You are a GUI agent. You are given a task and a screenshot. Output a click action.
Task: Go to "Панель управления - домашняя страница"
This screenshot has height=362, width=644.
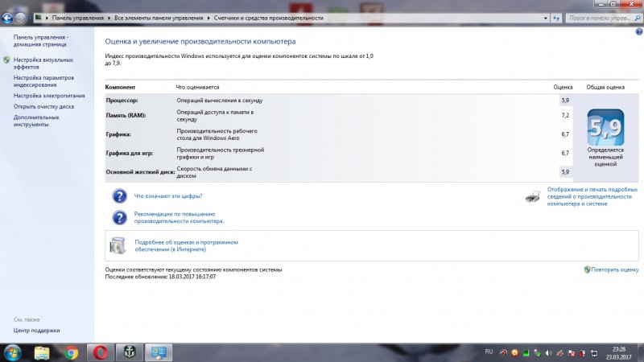41,41
